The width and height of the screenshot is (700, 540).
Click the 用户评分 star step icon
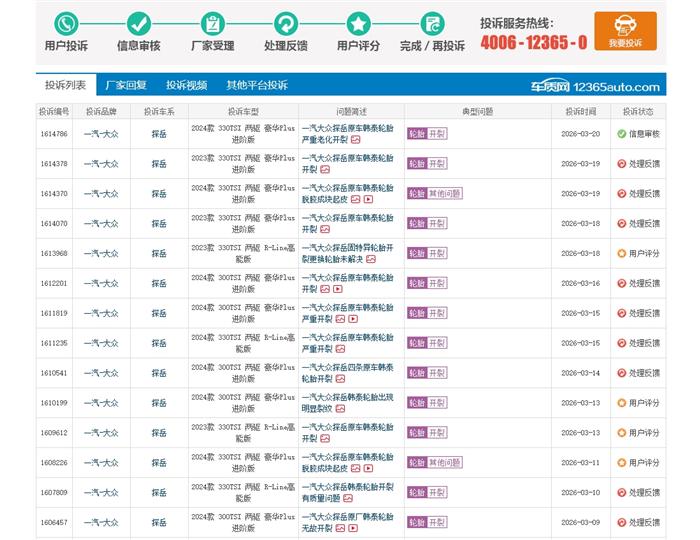tap(358, 24)
